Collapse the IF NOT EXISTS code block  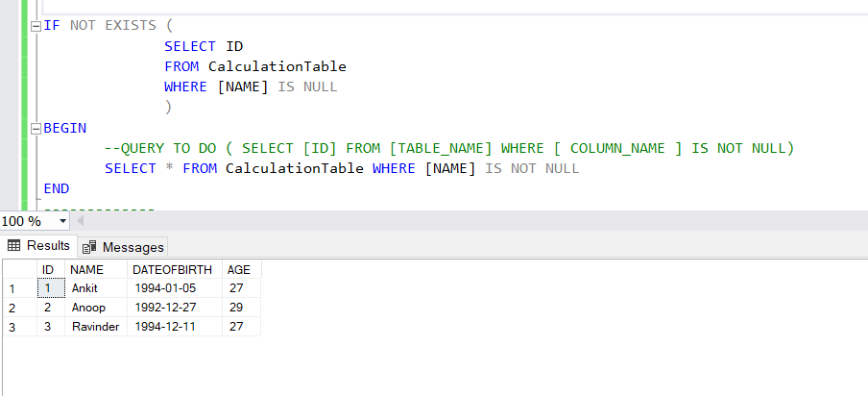coord(36,26)
